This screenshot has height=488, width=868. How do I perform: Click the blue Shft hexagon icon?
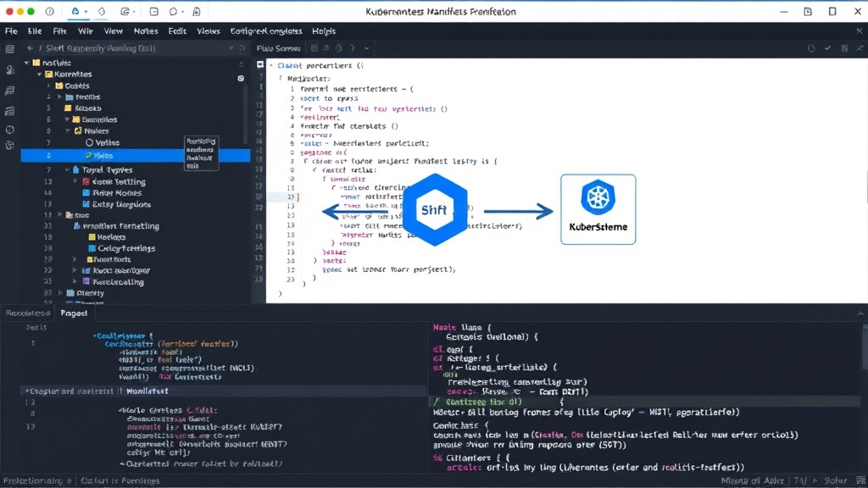[435, 210]
